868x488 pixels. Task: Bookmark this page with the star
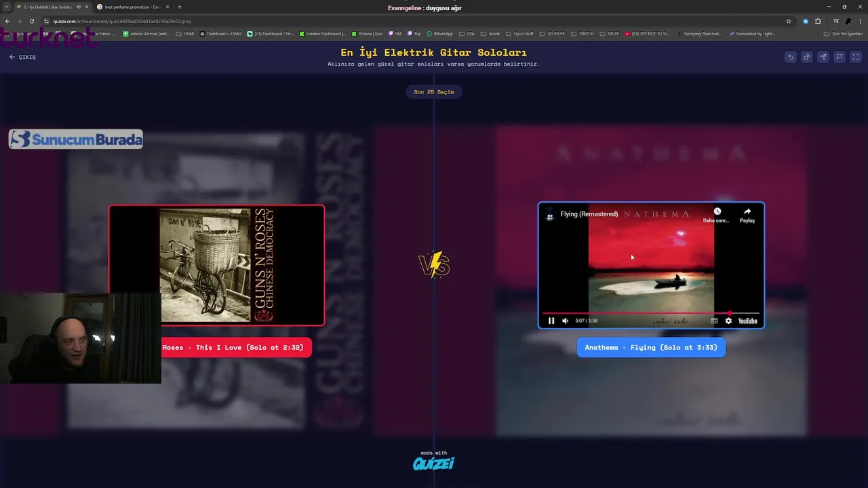[788, 21]
